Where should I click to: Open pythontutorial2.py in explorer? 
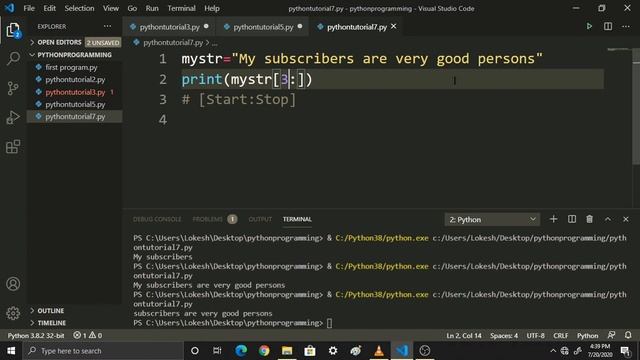(75, 80)
